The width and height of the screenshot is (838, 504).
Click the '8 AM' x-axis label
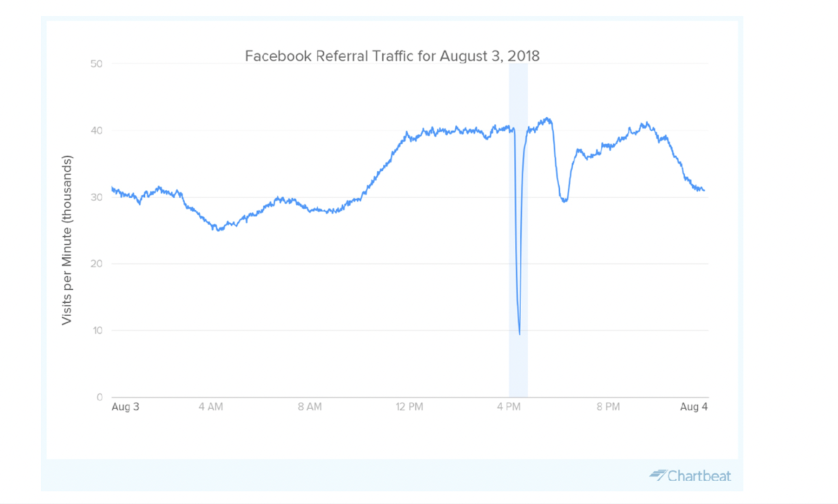[310, 407]
